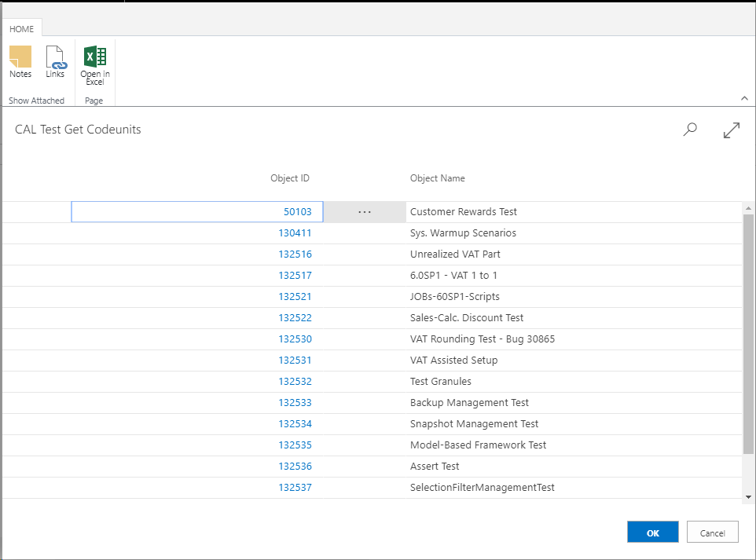Open the list in Excel

pos(95,64)
